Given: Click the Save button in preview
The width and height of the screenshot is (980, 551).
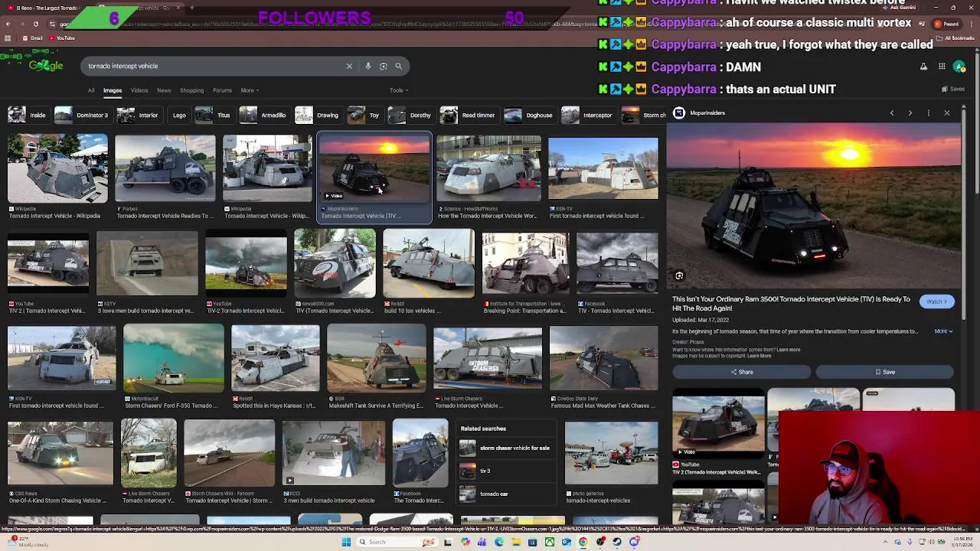Looking at the screenshot, I should pyautogui.click(x=885, y=372).
